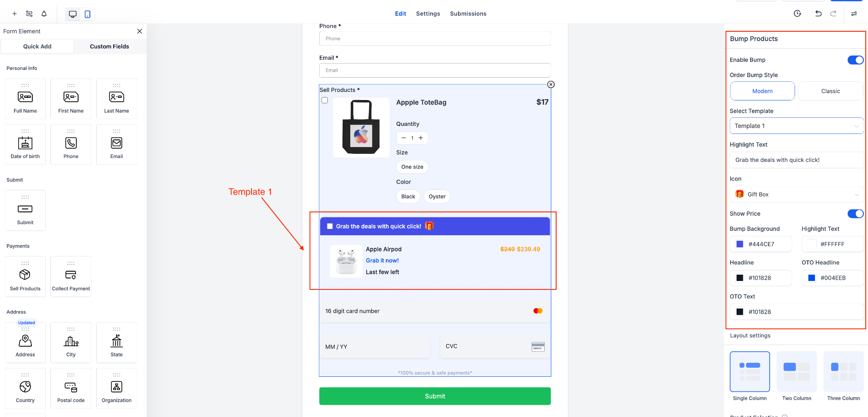The width and height of the screenshot is (868, 417).
Task: Open version history clock icon
Action: pos(797,14)
